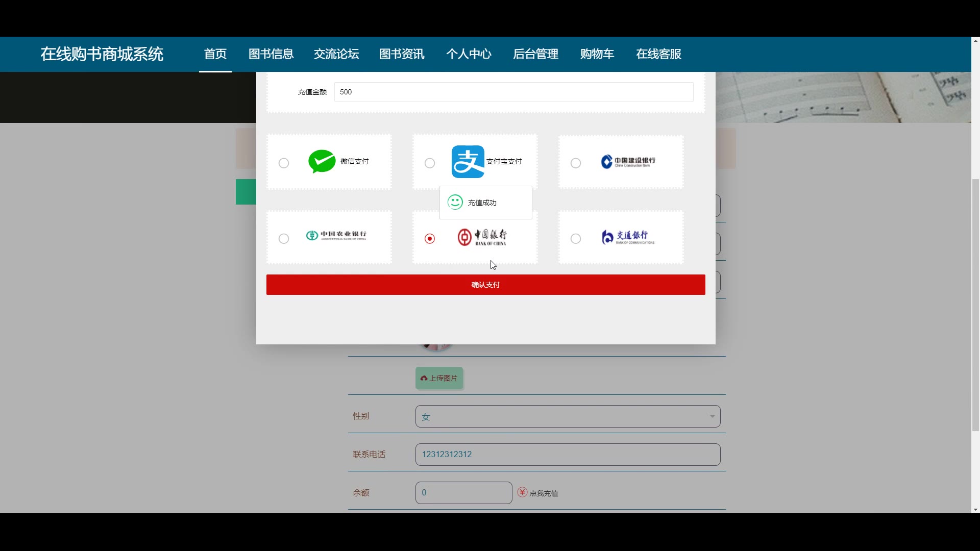The image size is (980, 551).
Task: Click the smiley icon in success toast
Action: point(455,203)
